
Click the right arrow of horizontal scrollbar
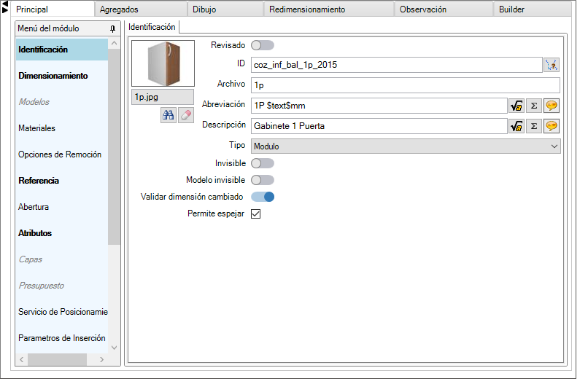click(101, 360)
